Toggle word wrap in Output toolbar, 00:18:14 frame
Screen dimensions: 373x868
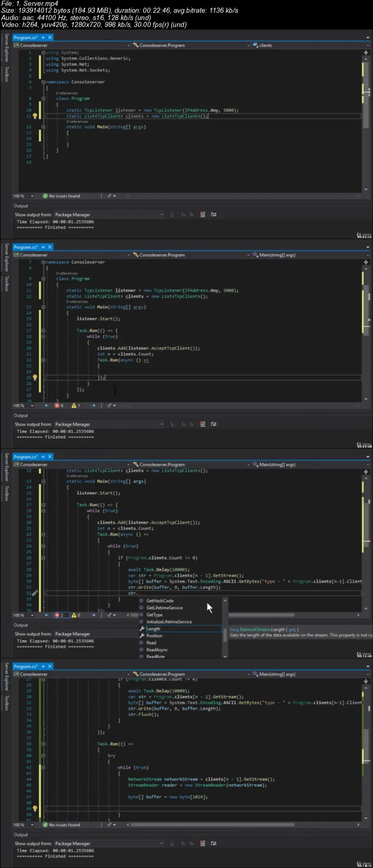tap(213, 843)
